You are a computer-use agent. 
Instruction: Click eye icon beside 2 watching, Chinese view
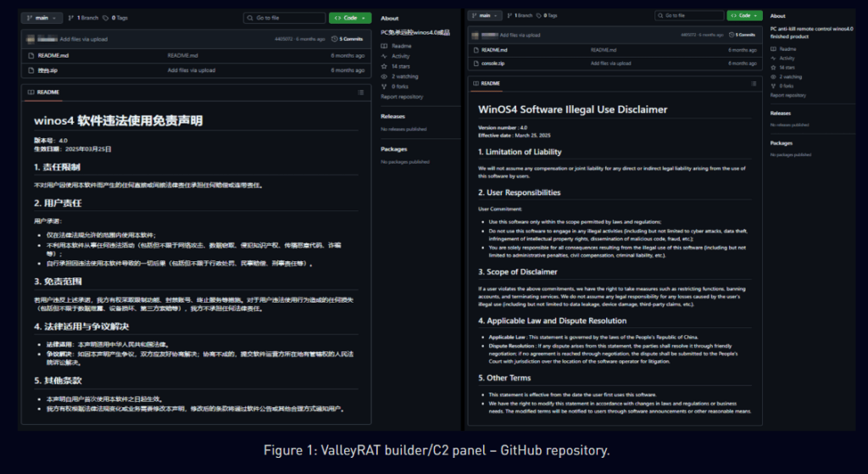tap(384, 76)
